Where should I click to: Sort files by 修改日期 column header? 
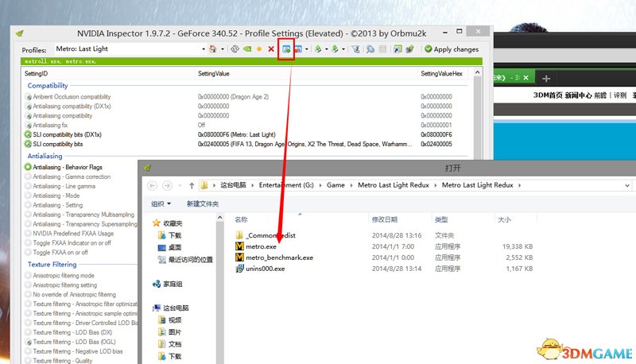[385, 219]
